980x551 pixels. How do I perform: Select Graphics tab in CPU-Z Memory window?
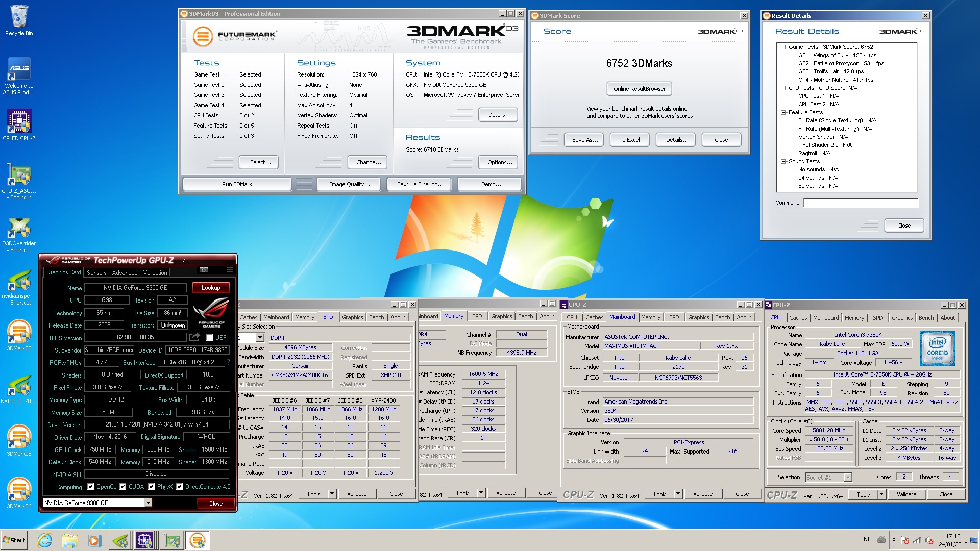point(502,316)
